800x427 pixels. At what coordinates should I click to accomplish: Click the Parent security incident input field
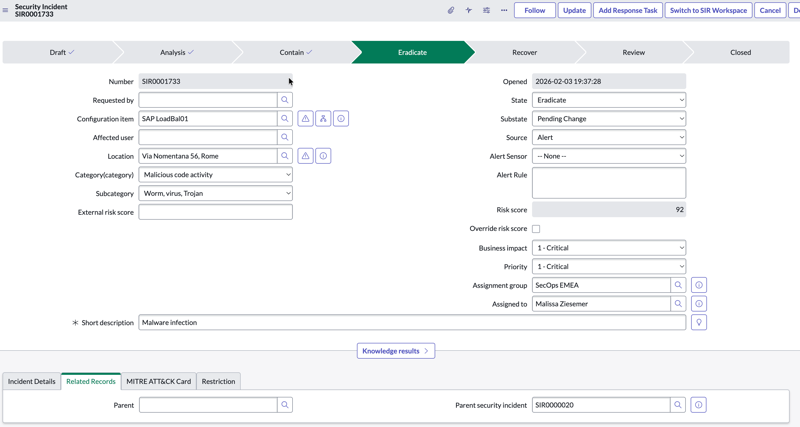click(601, 405)
